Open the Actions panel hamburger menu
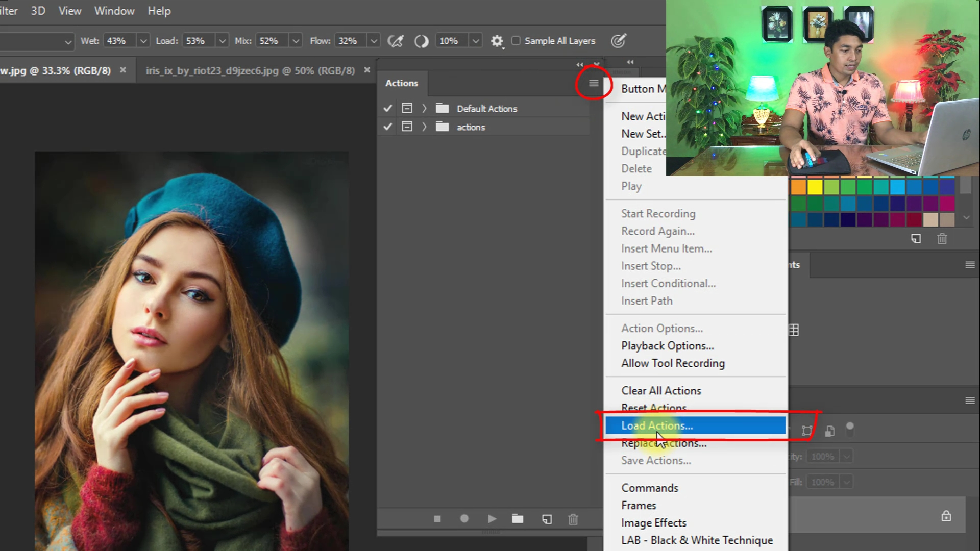 point(593,83)
